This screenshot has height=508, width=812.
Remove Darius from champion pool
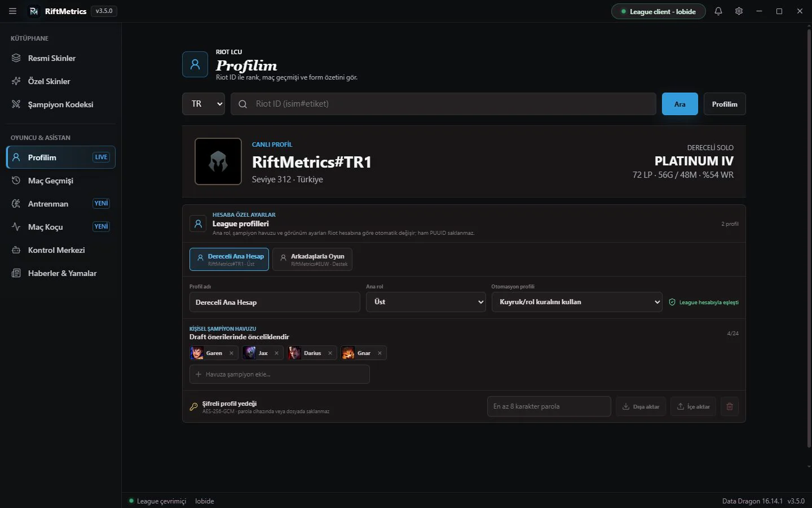point(330,353)
